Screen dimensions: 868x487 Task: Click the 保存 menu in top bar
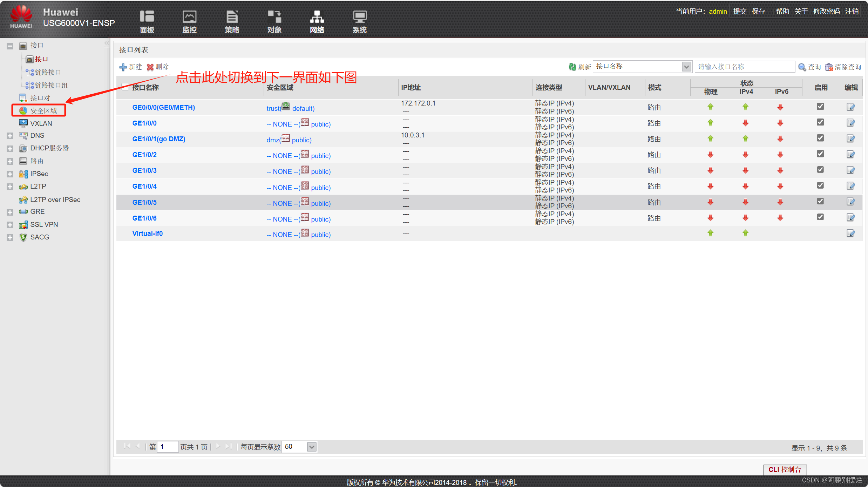tap(759, 11)
